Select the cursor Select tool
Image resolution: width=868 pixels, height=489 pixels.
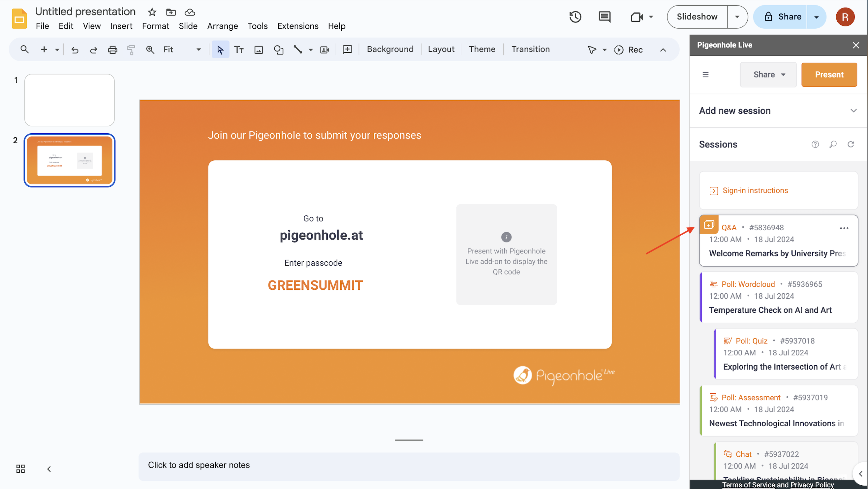(x=220, y=49)
